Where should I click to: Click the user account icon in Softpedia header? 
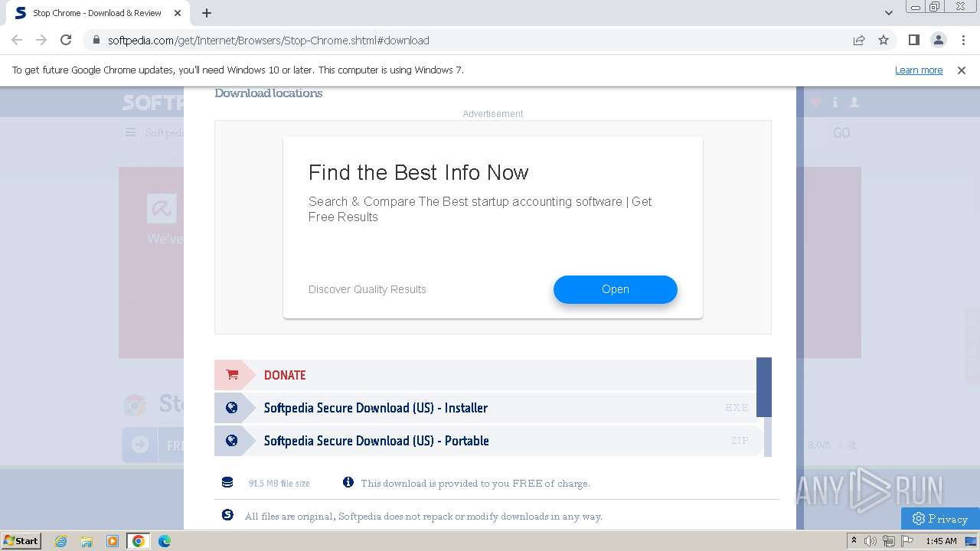click(x=854, y=102)
